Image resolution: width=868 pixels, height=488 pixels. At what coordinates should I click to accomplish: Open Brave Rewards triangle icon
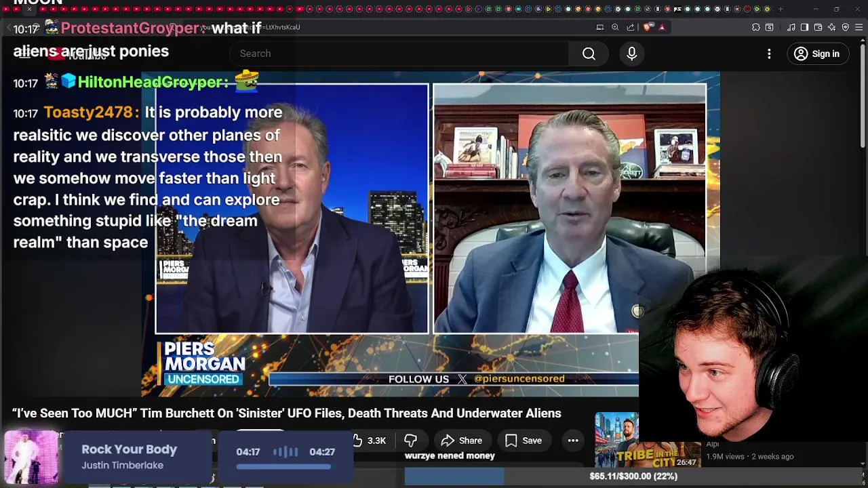(662, 27)
